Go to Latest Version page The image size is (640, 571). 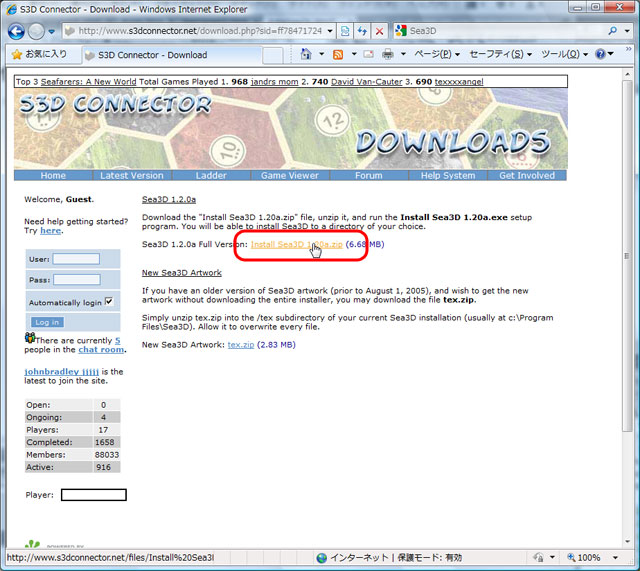[132, 176]
